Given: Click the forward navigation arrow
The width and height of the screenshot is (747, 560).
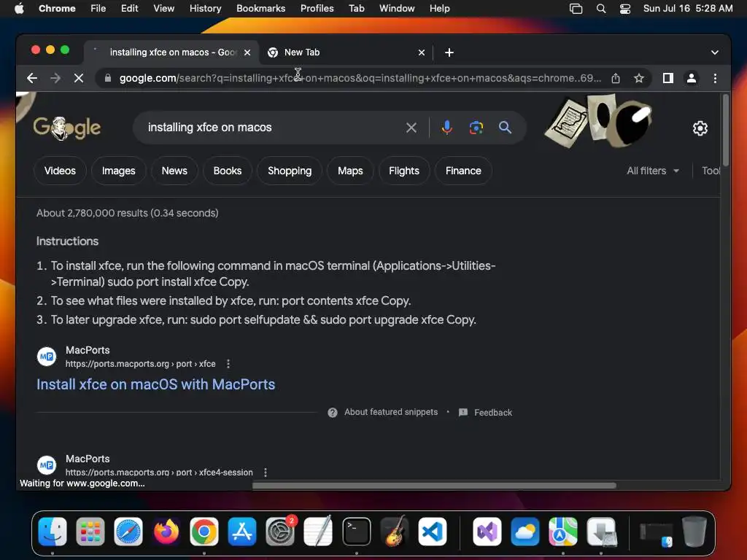Looking at the screenshot, I should coord(55,78).
